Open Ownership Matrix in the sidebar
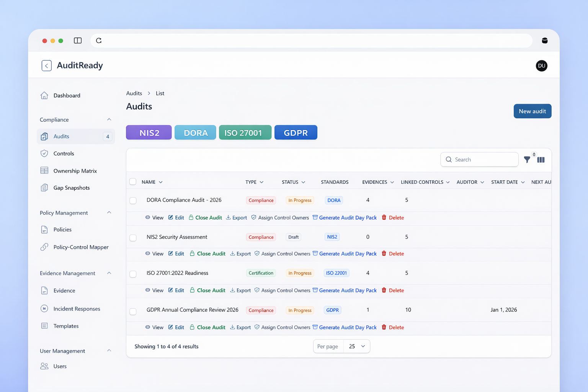The width and height of the screenshot is (588, 392). 75,171
